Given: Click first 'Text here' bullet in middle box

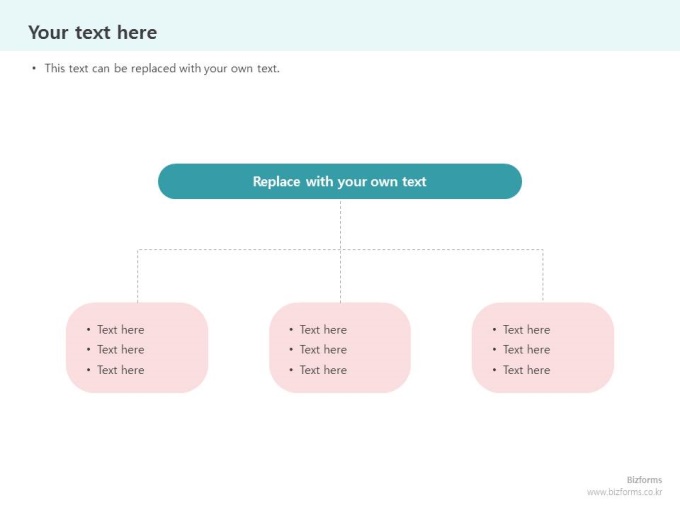Looking at the screenshot, I should [x=323, y=330].
